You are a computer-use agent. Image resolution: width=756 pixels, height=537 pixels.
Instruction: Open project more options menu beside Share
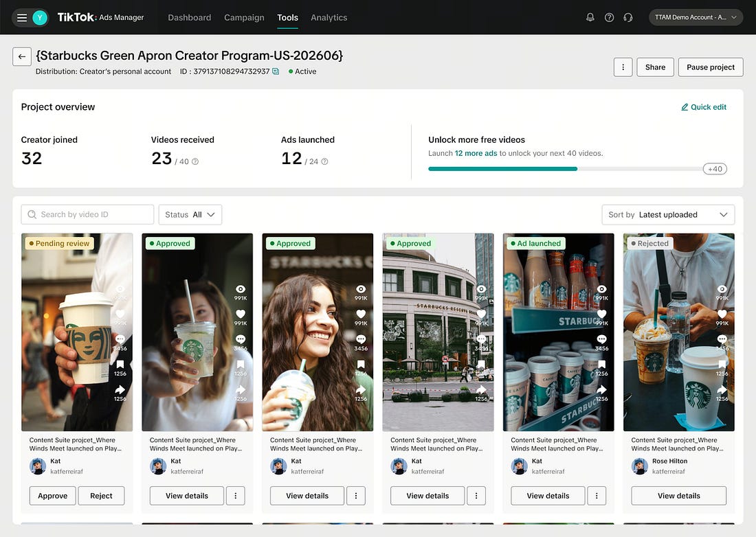coord(623,67)
